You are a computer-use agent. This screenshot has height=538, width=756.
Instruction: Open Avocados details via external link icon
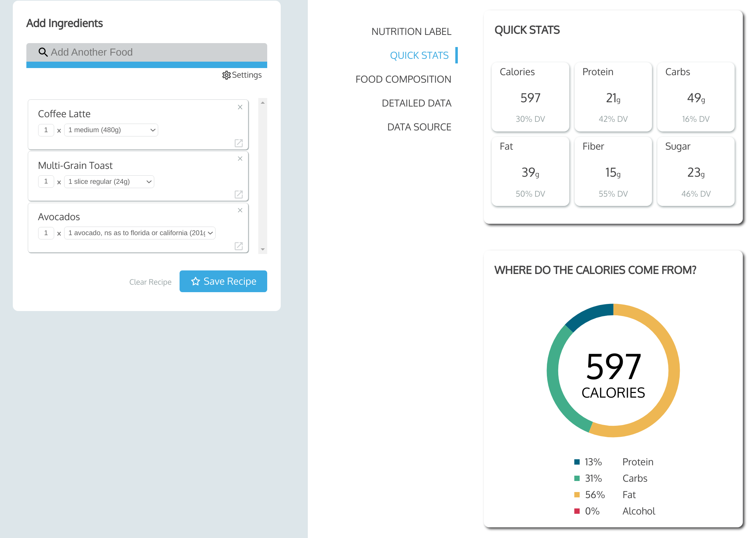(239, 246)
